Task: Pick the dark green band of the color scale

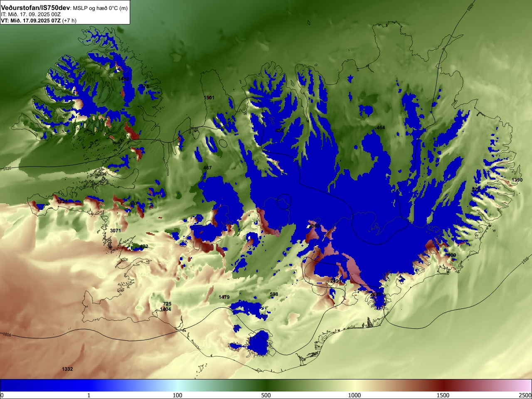Action: [266, 385]
